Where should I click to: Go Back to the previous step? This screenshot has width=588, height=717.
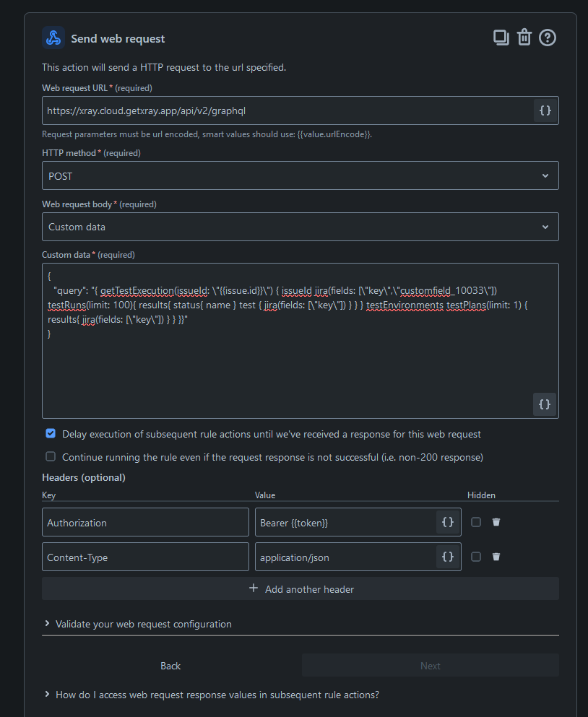pos(170,666)
